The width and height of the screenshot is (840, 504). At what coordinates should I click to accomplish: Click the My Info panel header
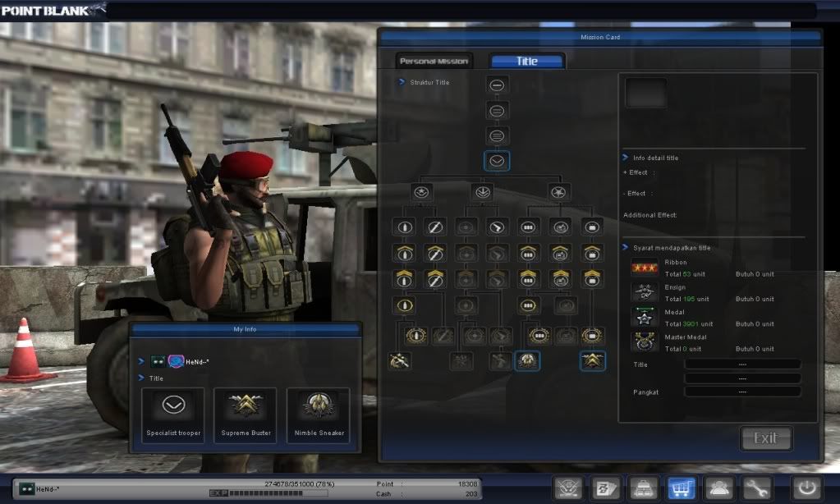[245, 329]
